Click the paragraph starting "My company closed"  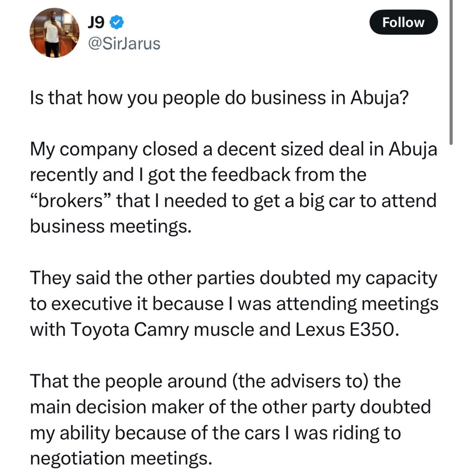pos(234,188)
